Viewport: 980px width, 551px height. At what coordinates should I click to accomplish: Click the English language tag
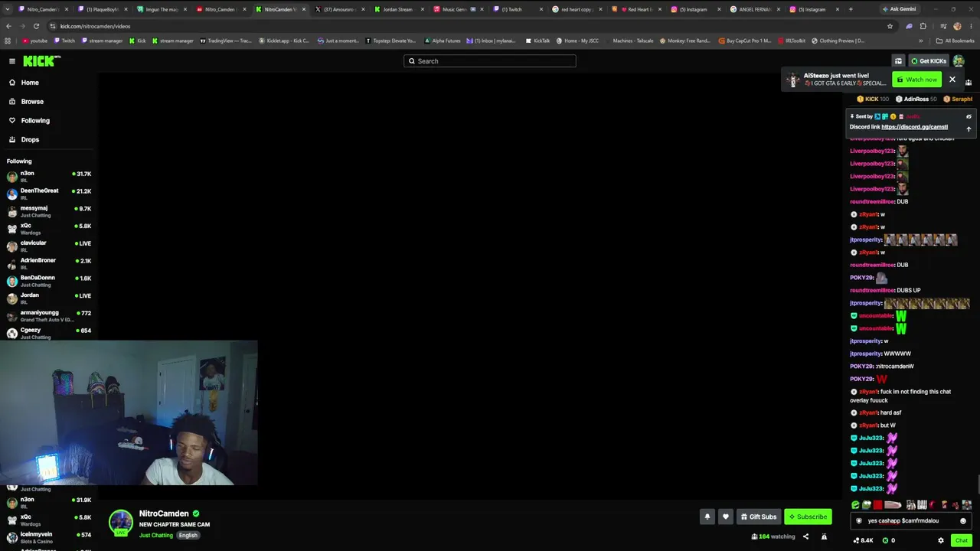[x=188, y=536]
